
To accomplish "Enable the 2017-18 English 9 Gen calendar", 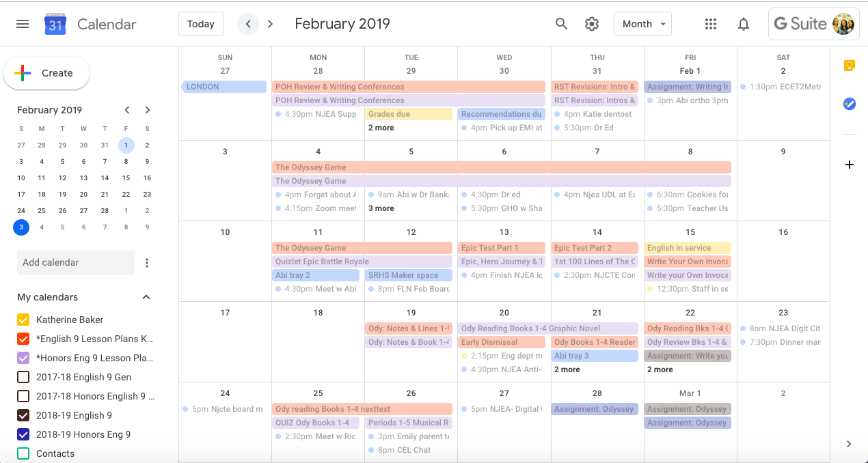I will 23,376.
